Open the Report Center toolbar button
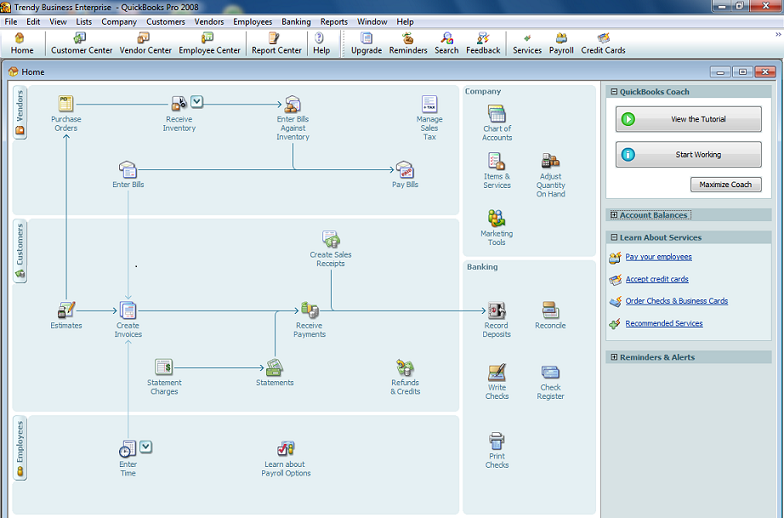The image size is (784, 518). [276, 44]
